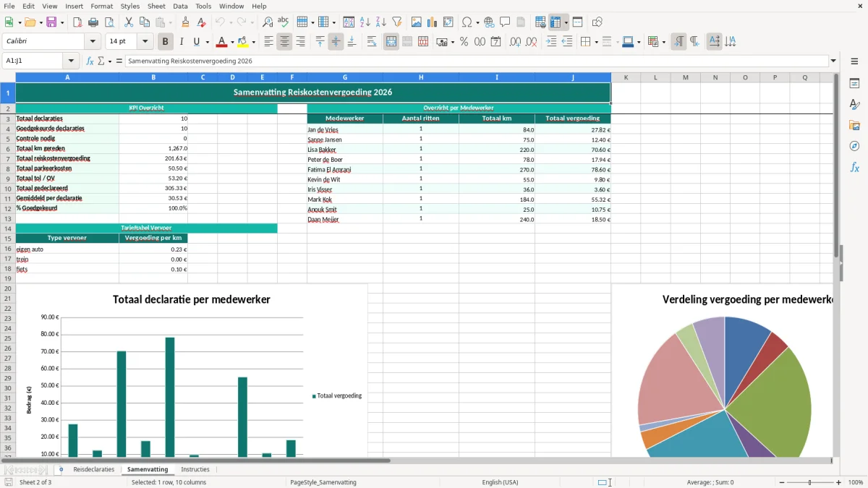Increase the cell indent

[x=551, y=42]
